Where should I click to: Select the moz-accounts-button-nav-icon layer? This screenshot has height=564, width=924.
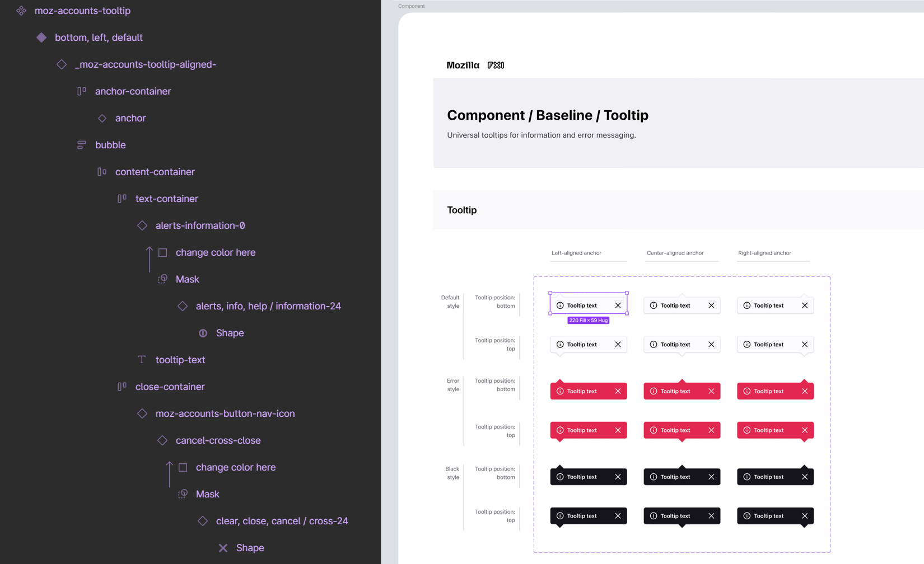[225, 413]
